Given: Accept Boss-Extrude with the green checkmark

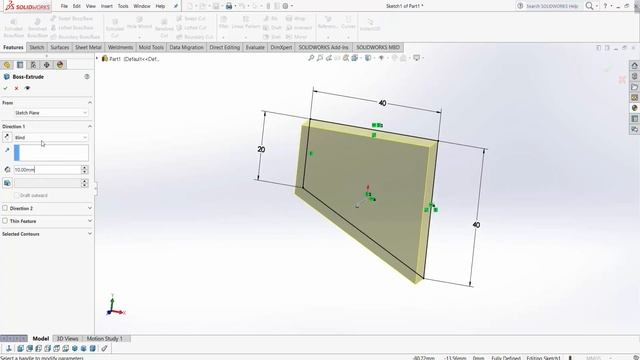Looking at the screenshot, I should (5, 88).
